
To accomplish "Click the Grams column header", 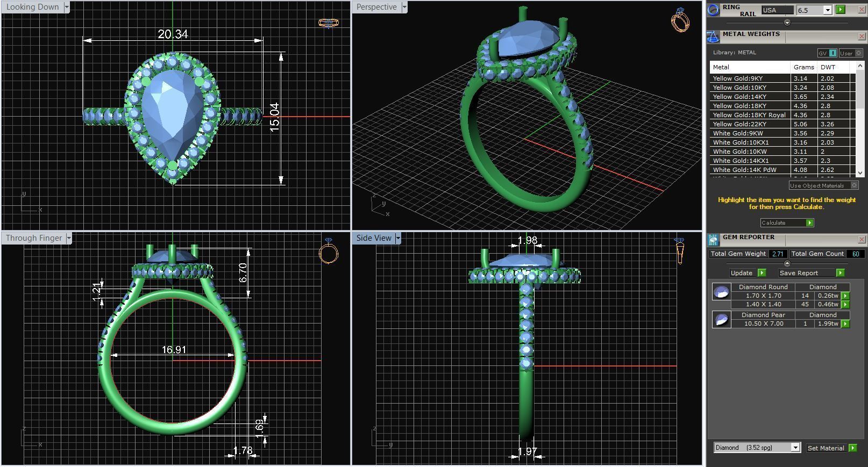I will tap(804, 67).
